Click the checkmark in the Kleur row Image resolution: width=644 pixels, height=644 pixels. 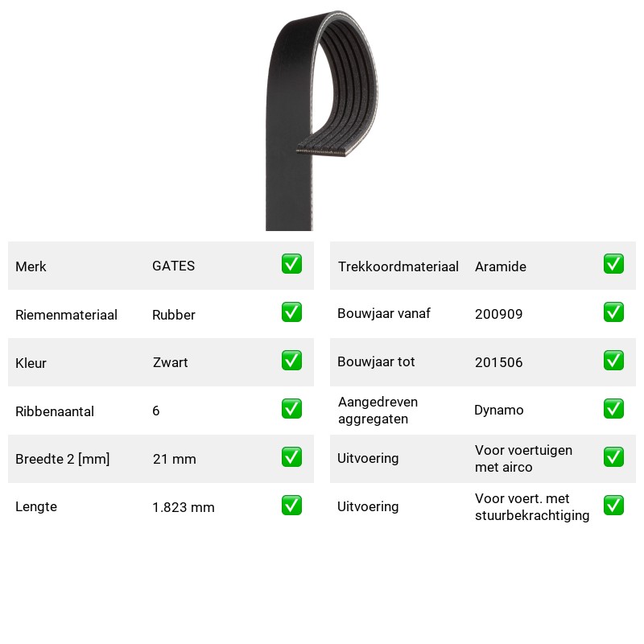pos(291,360)
